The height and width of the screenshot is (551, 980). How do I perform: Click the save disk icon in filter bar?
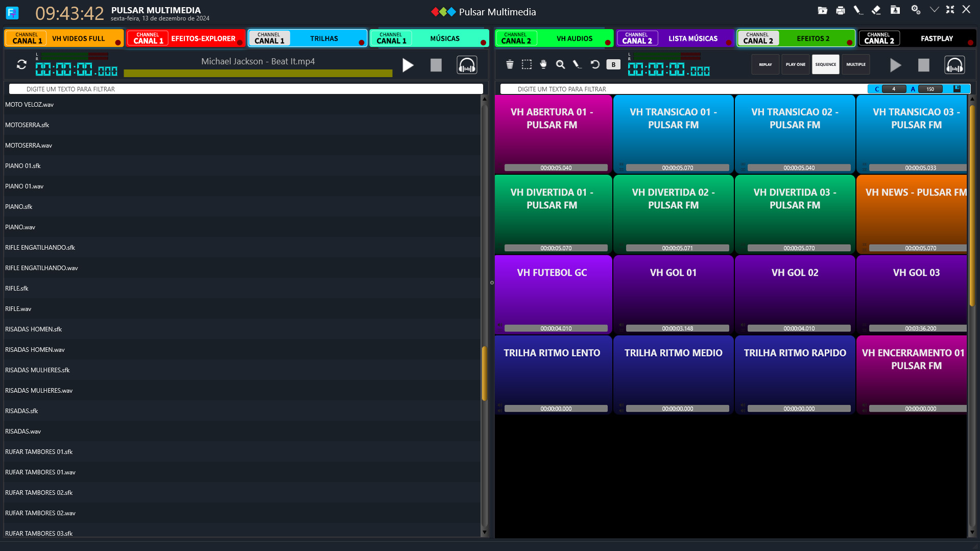[957, 89]
